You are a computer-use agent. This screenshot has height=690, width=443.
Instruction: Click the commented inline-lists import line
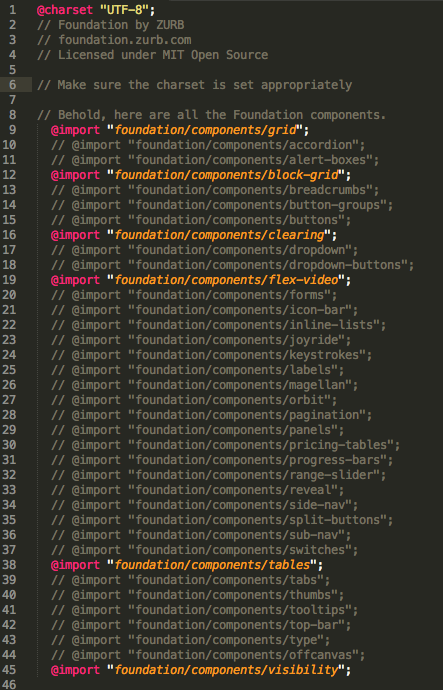[218, 325]
